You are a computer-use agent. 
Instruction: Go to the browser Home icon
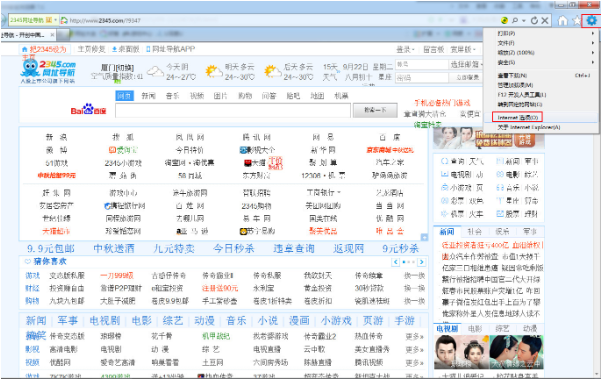562,20
